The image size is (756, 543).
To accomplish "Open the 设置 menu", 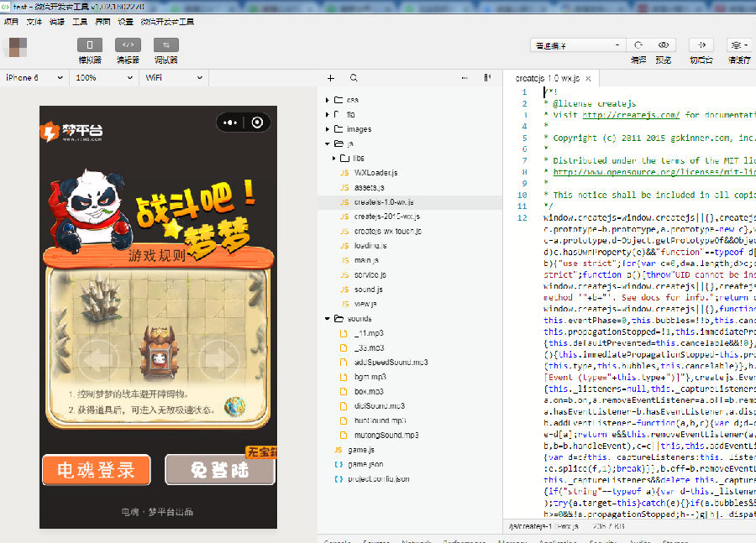I will 125,22.
